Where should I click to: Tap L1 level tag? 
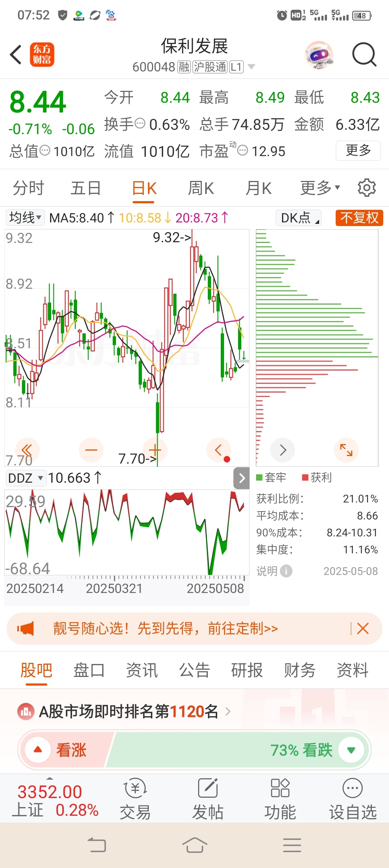236,67
